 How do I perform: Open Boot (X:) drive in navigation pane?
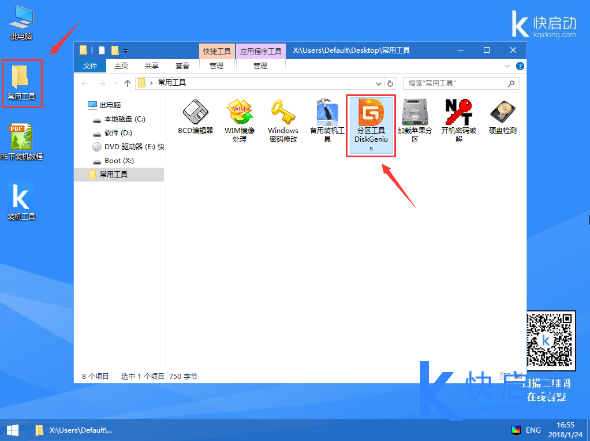pos(113,161)
